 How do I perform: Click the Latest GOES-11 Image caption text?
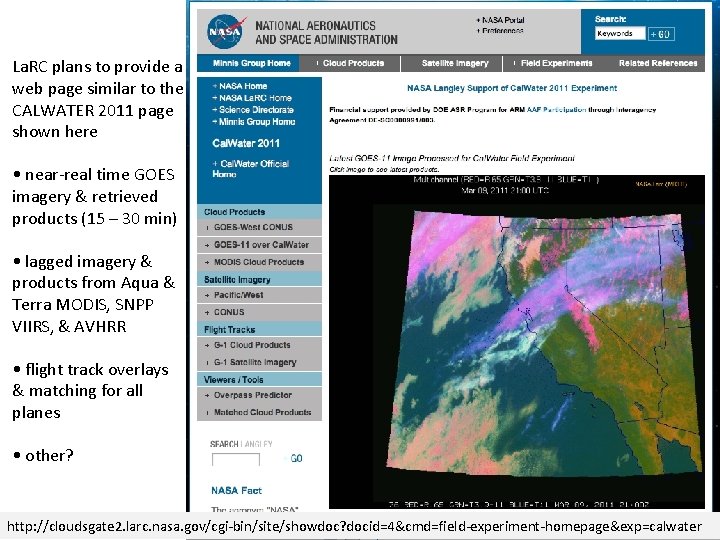(452, 158)
